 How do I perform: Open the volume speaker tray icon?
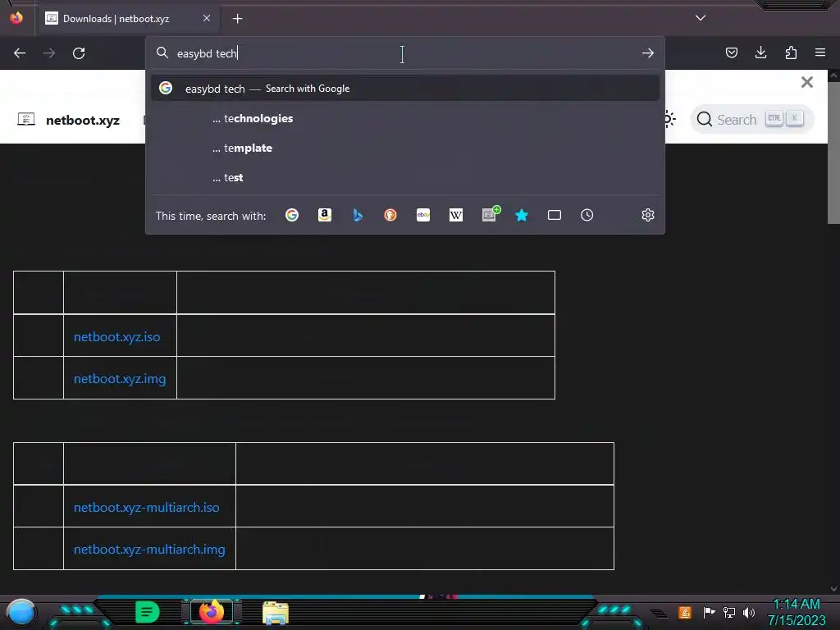click(749, 612)
